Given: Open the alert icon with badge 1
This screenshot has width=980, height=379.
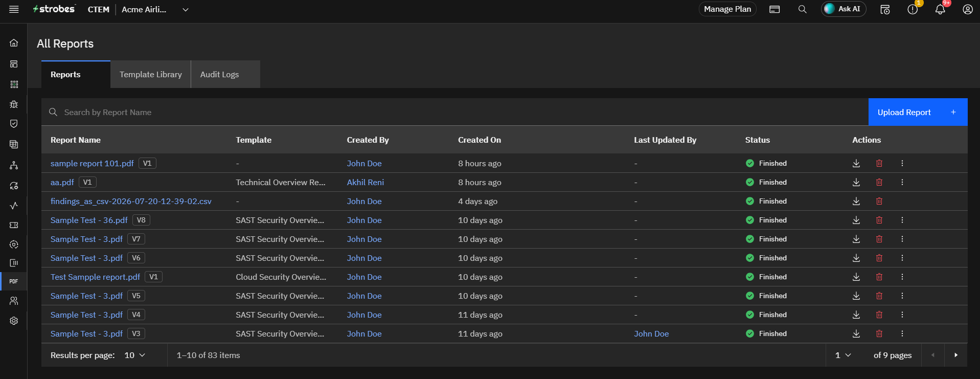Looking at the screenshot, I should tap(913, 9).
